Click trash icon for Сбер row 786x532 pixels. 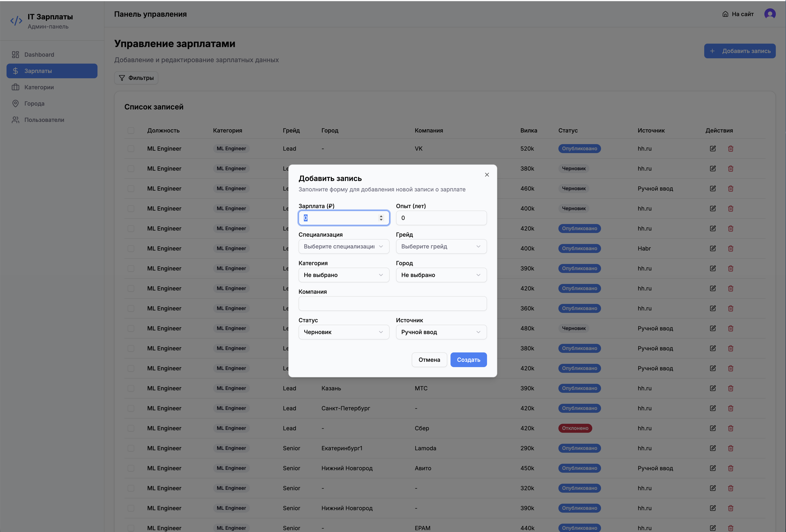click(x=731, y=428)
